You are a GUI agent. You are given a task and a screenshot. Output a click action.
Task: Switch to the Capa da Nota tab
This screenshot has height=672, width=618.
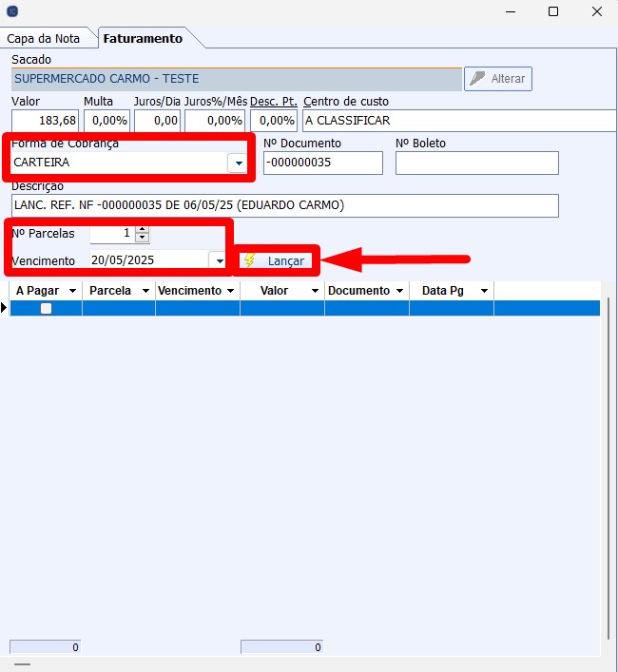click(44, 39)
